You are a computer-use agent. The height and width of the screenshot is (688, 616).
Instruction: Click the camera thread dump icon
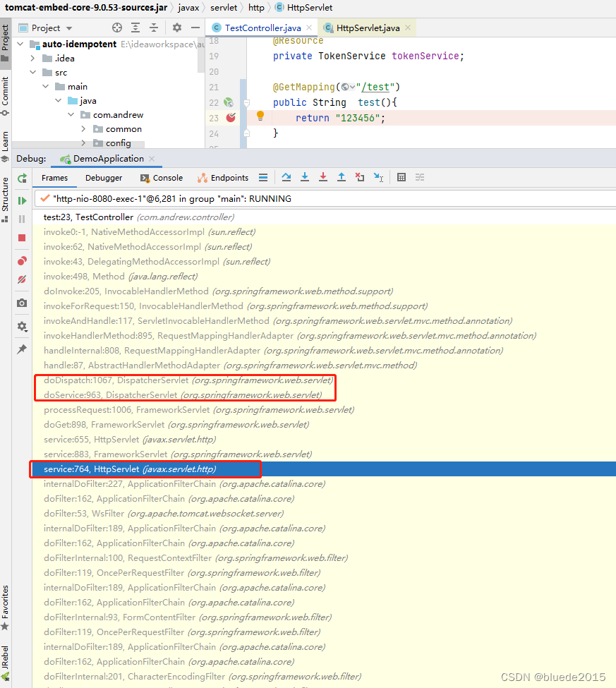click(x=22, y=303)
